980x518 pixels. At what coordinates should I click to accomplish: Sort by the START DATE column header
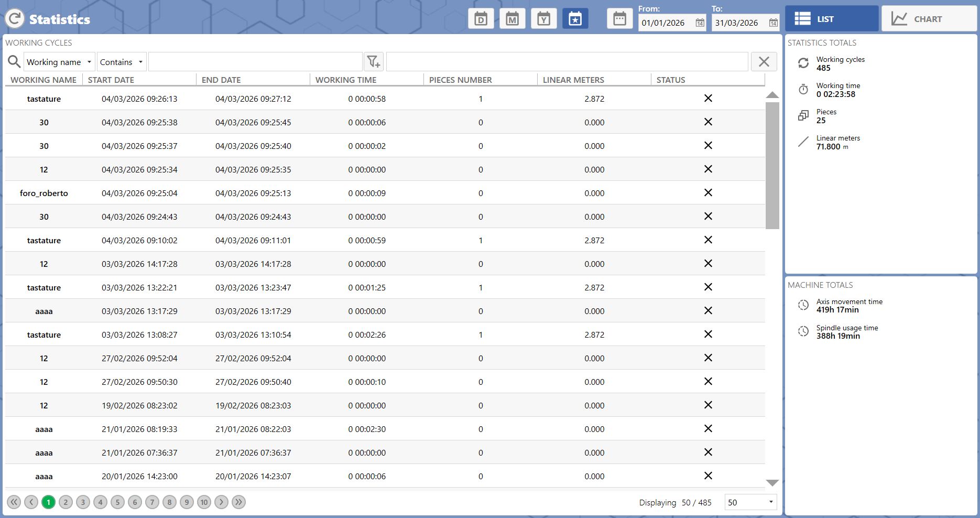111,80
